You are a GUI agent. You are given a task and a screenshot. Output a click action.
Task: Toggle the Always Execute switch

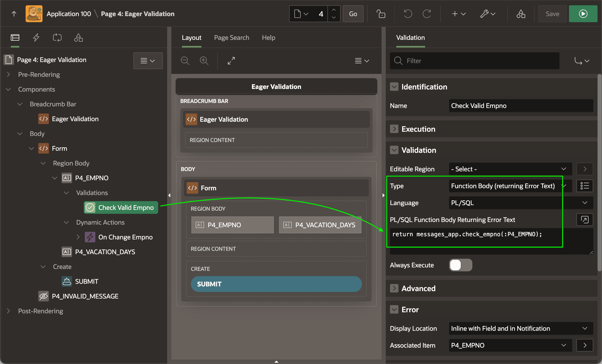460,265
